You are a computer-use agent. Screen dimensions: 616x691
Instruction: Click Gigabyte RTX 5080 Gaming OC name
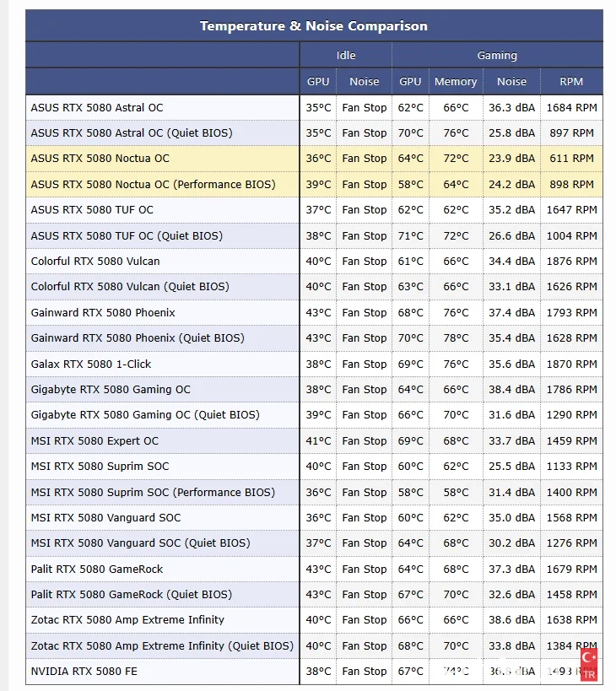tap(111, 390)
